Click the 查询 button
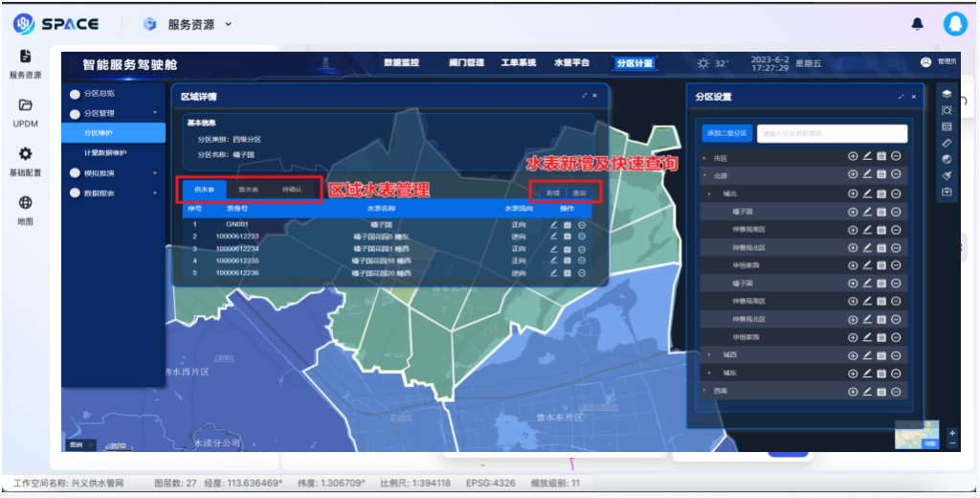Screen dimensions: 980x498 (x=579, y=193)
